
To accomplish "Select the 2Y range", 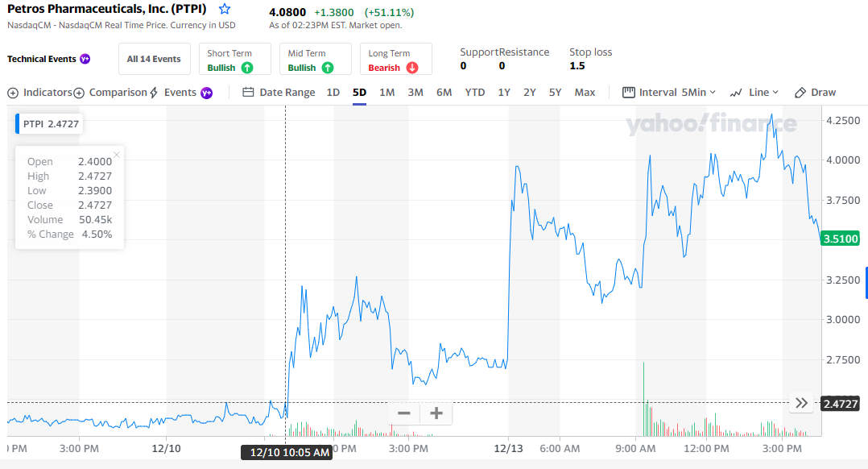I will click(530, 93).
